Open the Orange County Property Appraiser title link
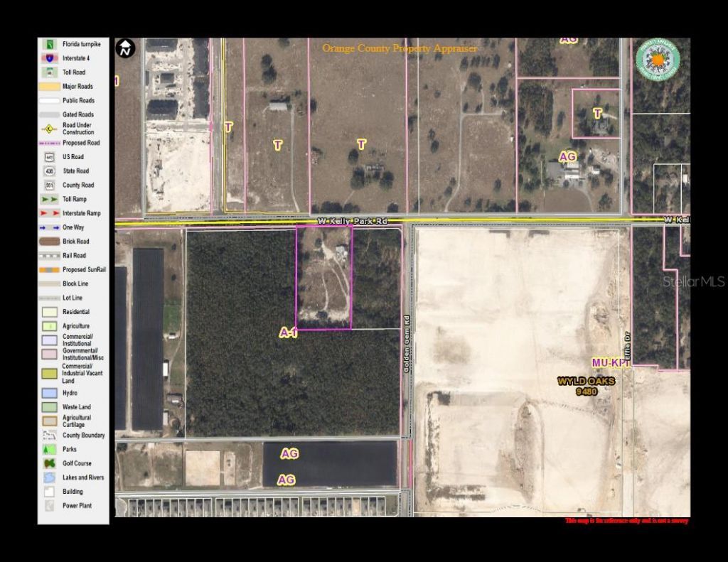 click(x=400, y=48)
